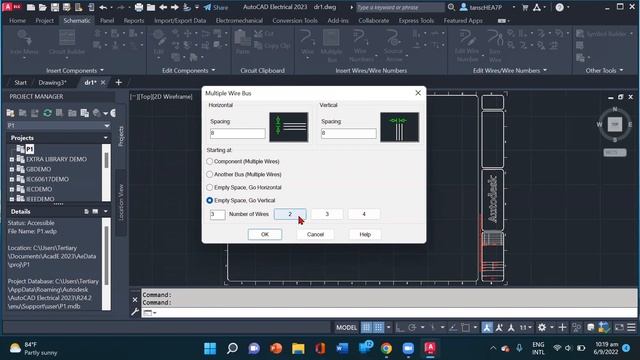Switch to the Reports ribbon tab

click(134, 20)
